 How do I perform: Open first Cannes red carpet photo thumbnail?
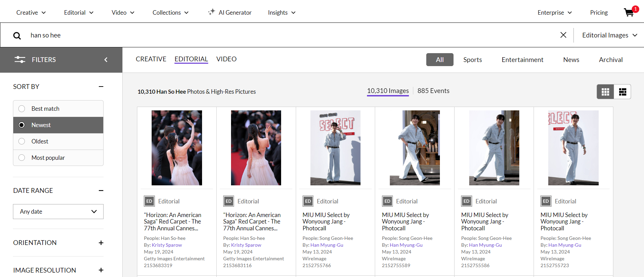(x=177, y=148)
